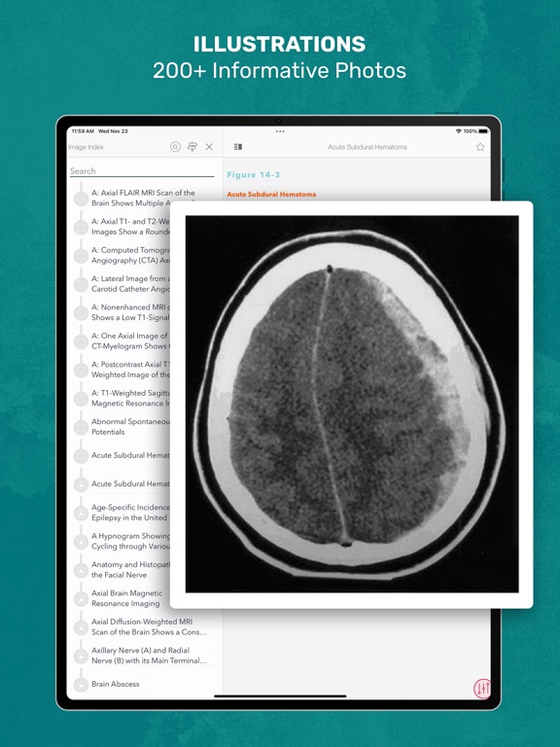Tap image icon beside 'Abnormal Spontaneous Potentials'
The width and height of the screenshot is (560, 747).
point(81,427)
